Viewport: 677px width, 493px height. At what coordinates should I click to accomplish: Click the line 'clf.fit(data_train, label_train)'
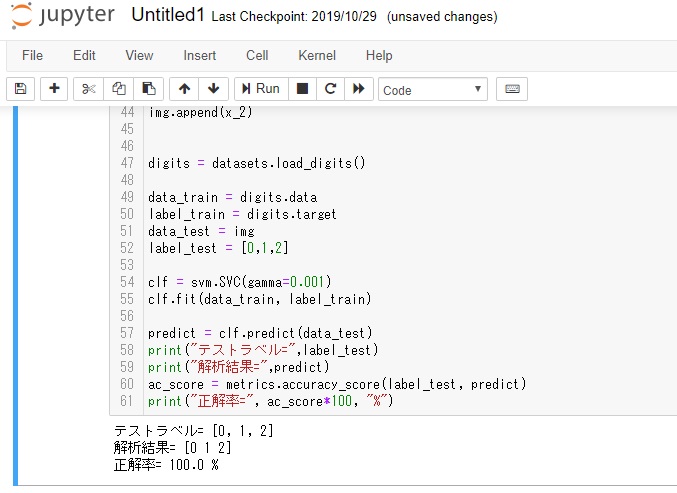click(259, 299)
